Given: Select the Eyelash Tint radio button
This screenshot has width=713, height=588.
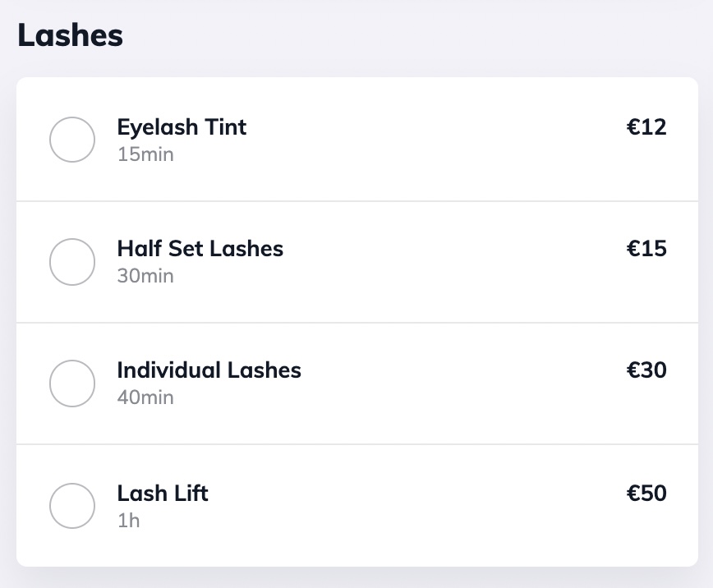Looking at the screenshot, I should click(72, 140).
